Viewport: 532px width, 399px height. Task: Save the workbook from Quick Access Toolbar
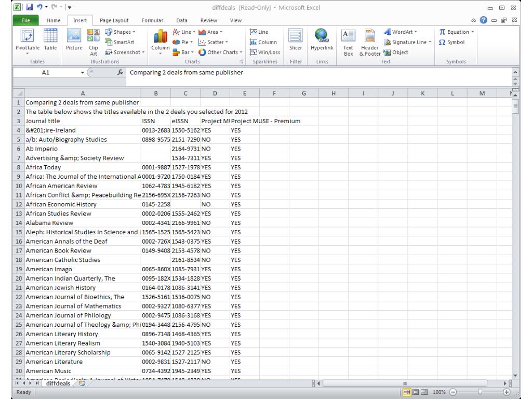(29, 7)
